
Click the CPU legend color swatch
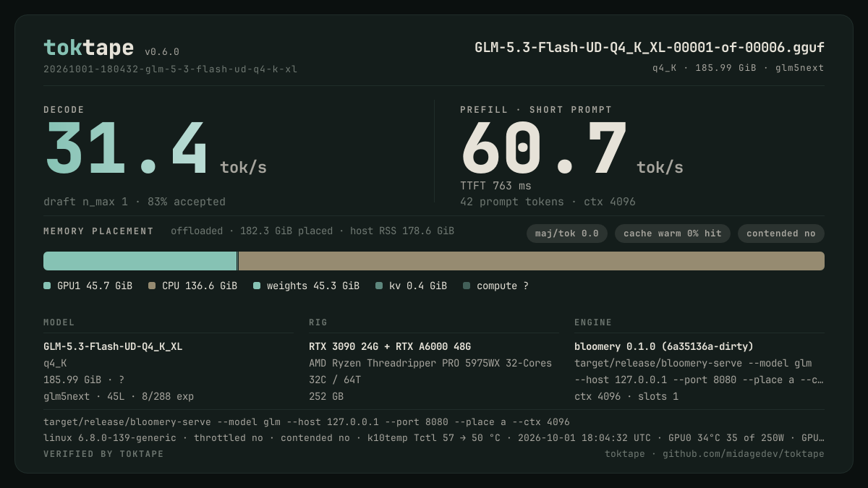tap(152, 286)
